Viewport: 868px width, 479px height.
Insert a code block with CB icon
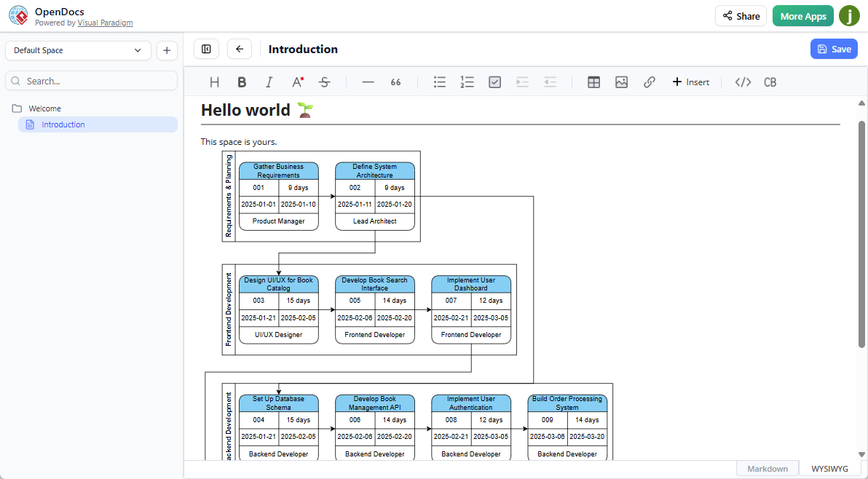coord(770,82)
